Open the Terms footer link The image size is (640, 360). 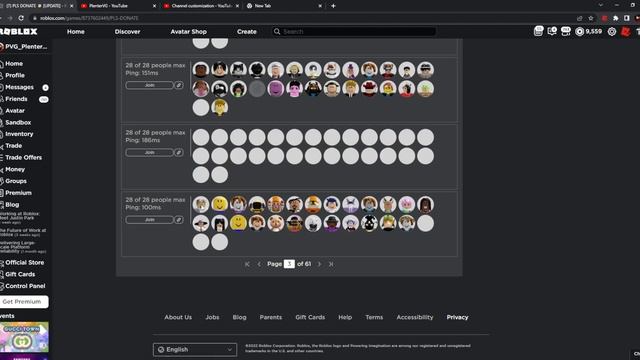click(x=374, y=317)
